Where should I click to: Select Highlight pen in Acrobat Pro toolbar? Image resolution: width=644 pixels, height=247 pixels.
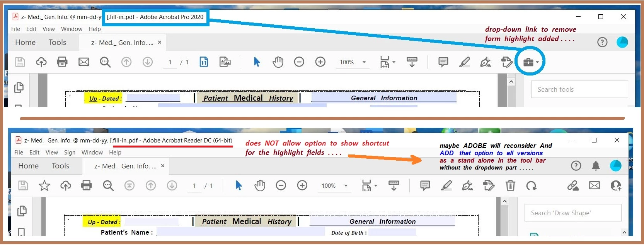(x=465, y=62)
